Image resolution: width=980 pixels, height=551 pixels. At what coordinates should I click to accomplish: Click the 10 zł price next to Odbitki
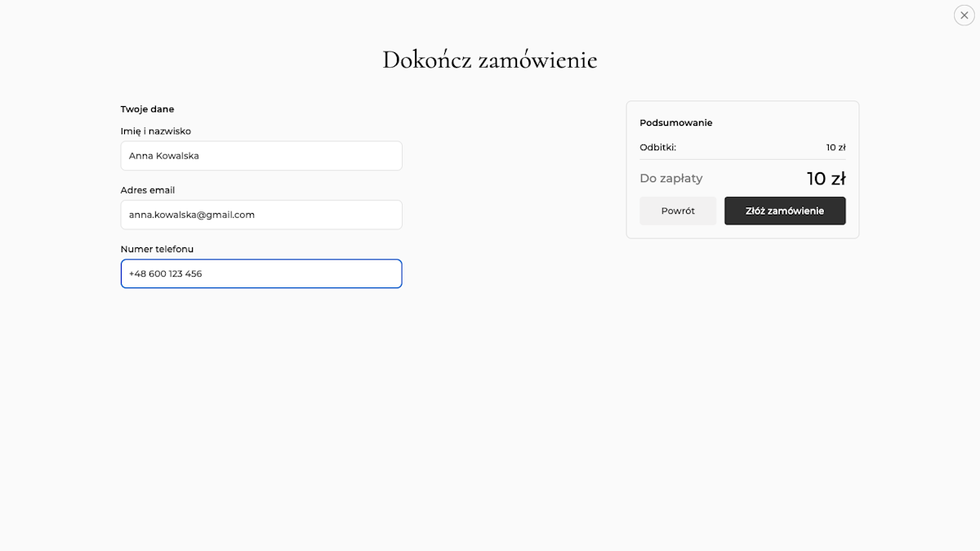835,148
